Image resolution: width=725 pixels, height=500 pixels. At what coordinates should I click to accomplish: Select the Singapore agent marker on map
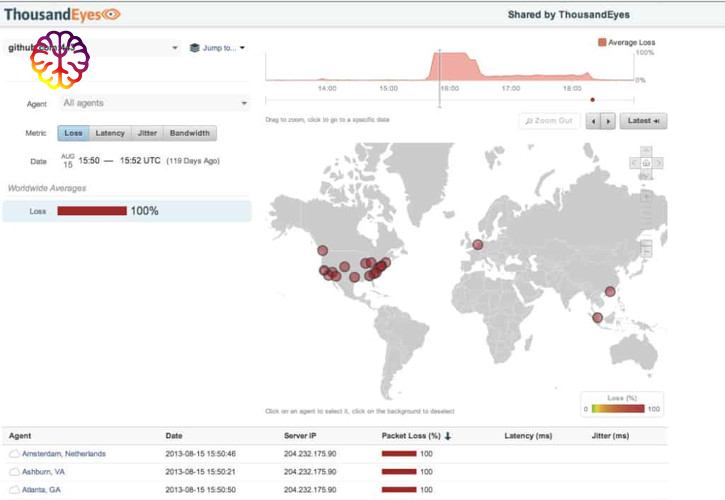[x=597, y=318]
